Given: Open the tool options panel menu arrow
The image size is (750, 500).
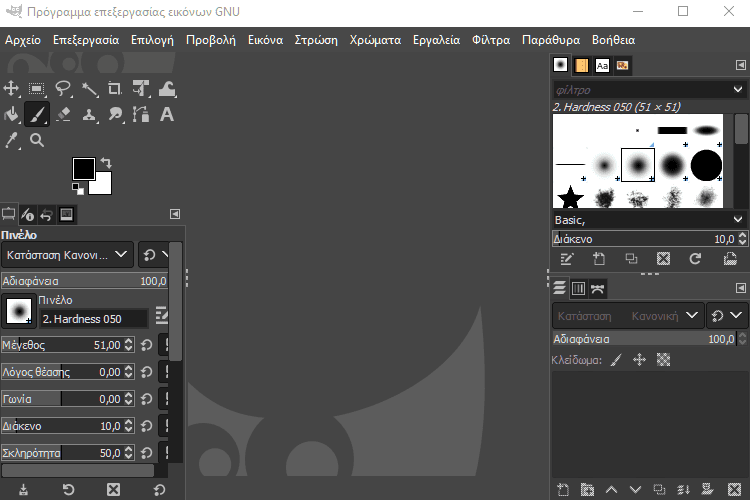Looking at the screenshot, I should tap(175, 214).
